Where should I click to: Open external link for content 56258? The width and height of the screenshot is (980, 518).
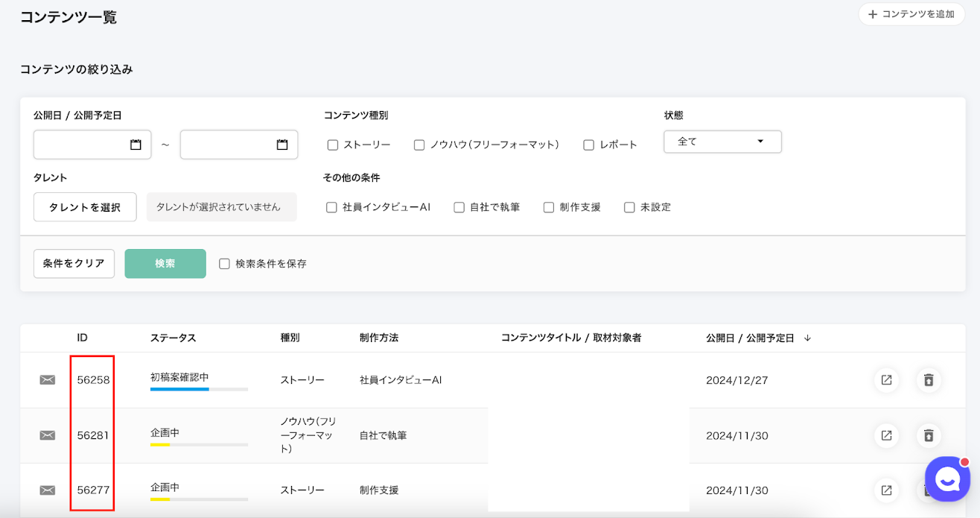(x=886, y=380)
